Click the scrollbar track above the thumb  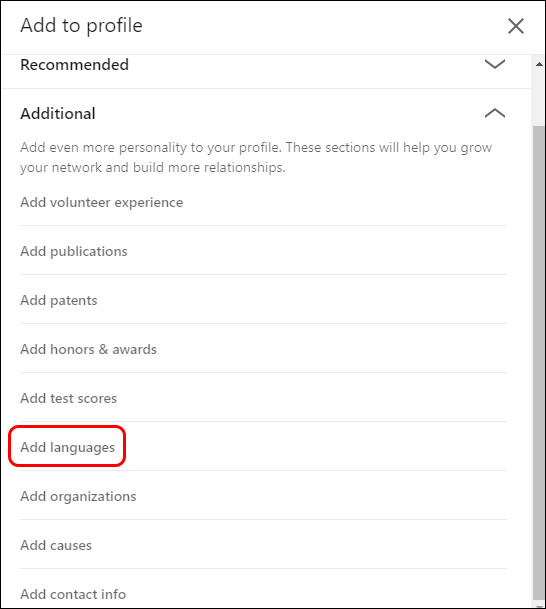[539, 98]
